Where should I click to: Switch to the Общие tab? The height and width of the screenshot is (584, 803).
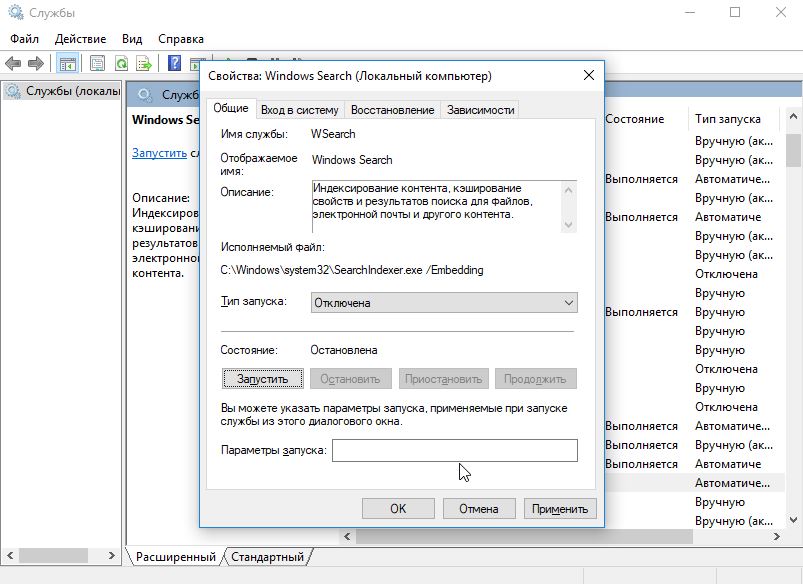[231, 108]
